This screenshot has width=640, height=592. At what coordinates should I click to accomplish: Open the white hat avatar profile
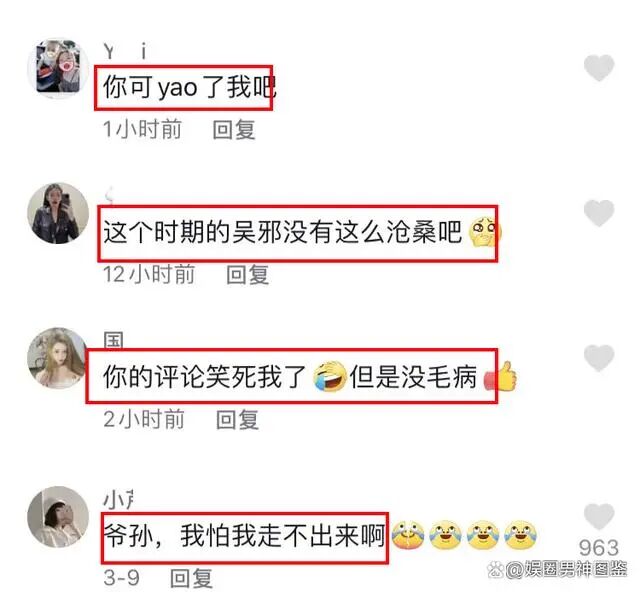pos(58,517)
